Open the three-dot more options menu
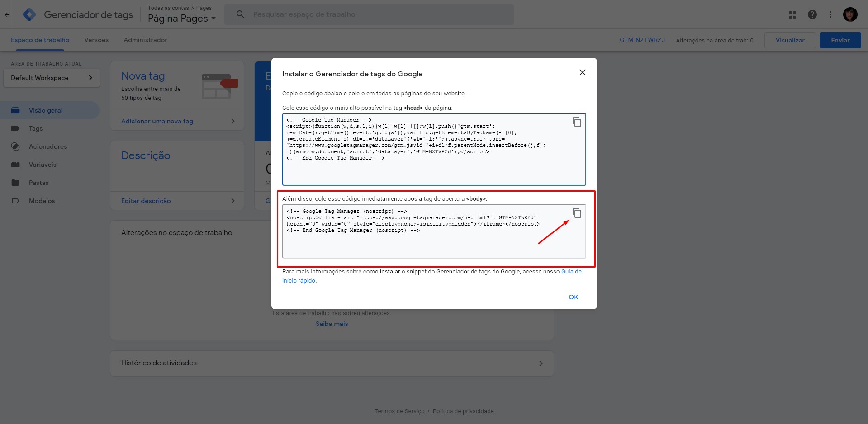 click(x=830, y=14)
